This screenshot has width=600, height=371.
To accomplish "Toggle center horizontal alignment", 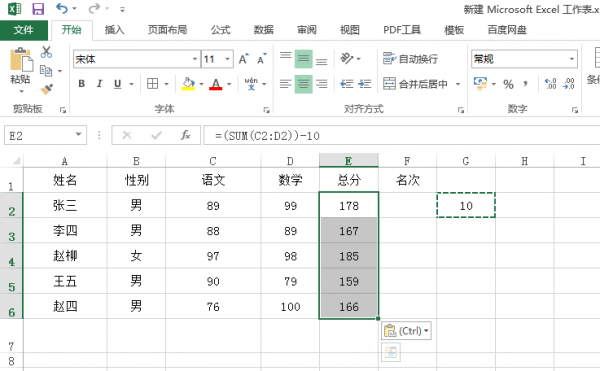I will click(303, 84).
